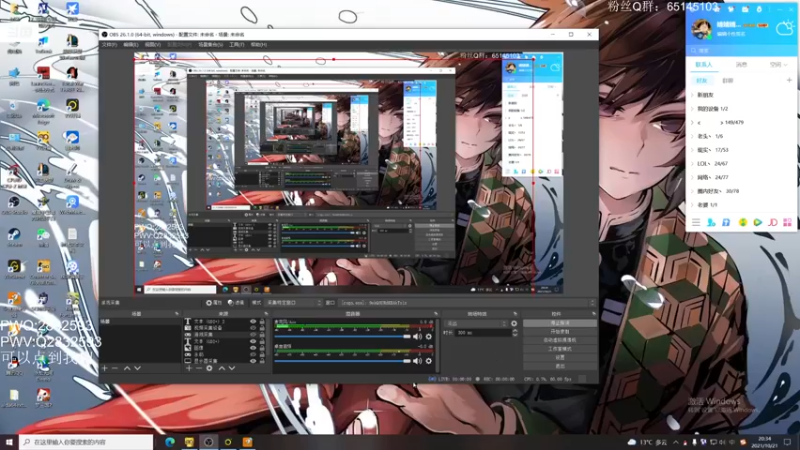Open the 空间 dropdown tab in QQ
Image resolution: width=800 pixels, height=450 pixels.
point(778,65)
